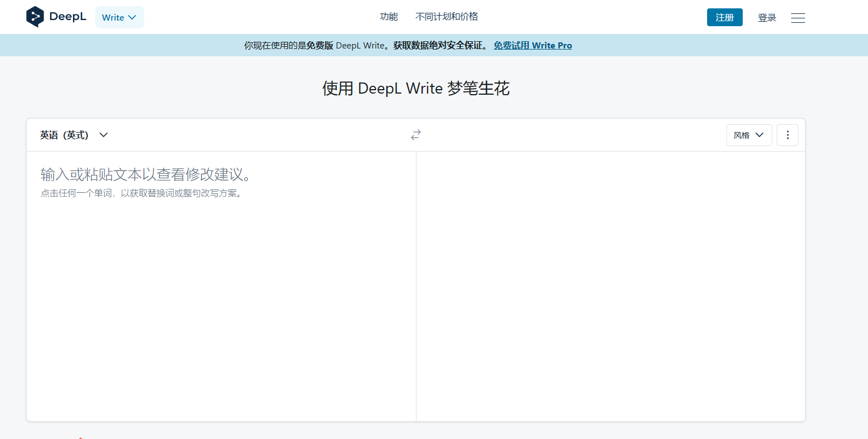The width and height of the screenshot is (868, 439).
Task: Click the DeepL hexagon logo icon
Action: (35, 17)
